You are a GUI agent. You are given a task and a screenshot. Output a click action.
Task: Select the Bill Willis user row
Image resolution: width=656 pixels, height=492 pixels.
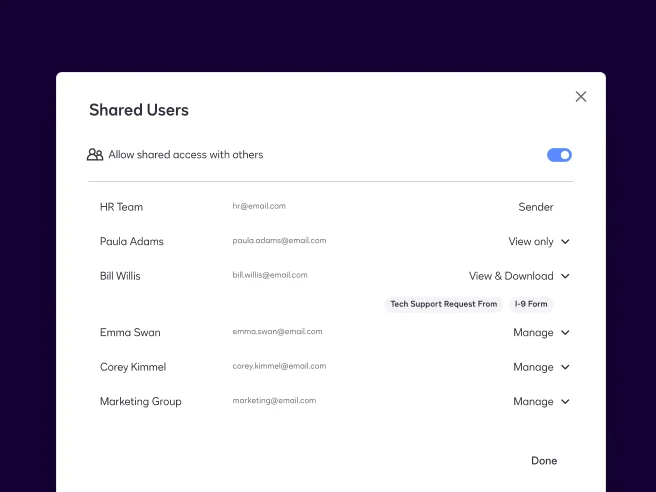(331, 276)
